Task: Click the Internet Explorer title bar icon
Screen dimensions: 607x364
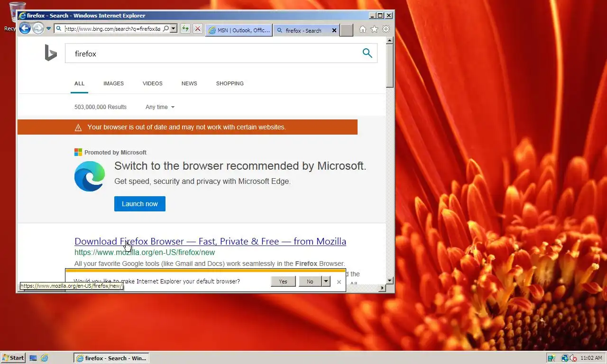Action: tap(22, 16)
